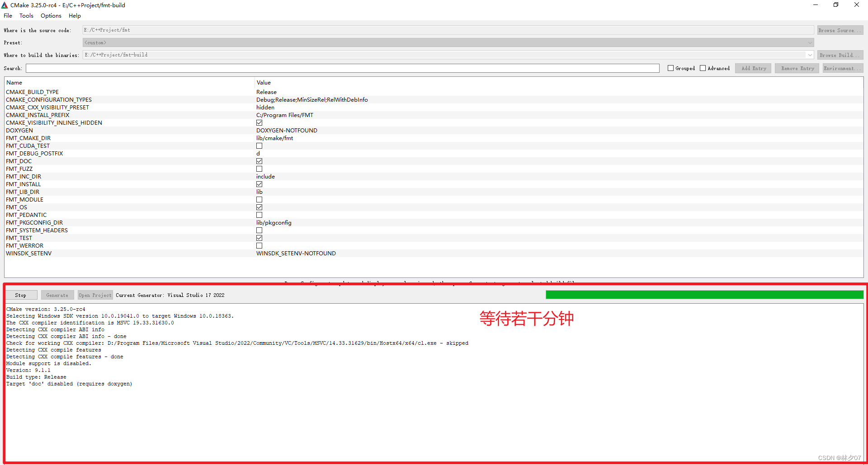
Task: Open the Tools menu
Action: point(26,16)
